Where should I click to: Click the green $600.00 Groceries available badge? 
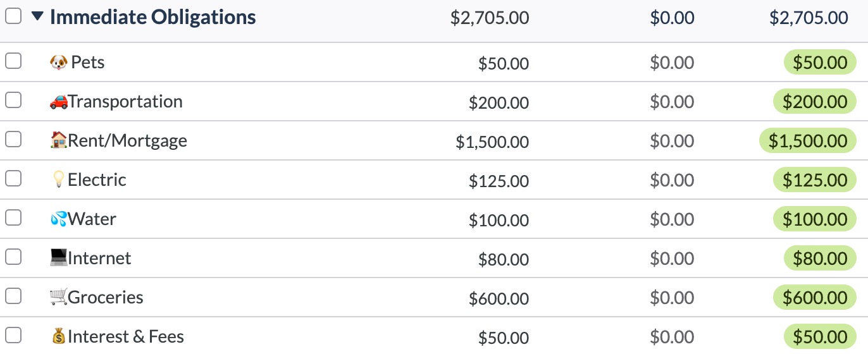(x=815, y=298)
